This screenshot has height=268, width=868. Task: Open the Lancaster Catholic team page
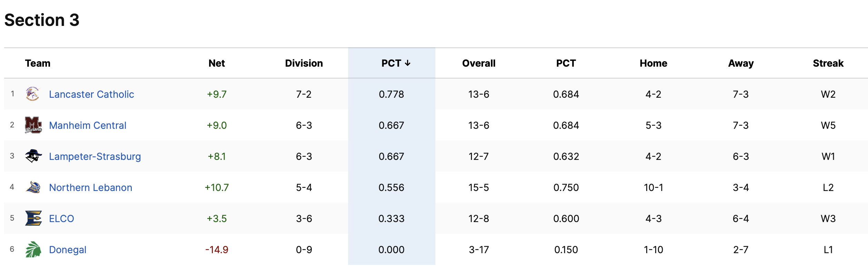(91, 94)
